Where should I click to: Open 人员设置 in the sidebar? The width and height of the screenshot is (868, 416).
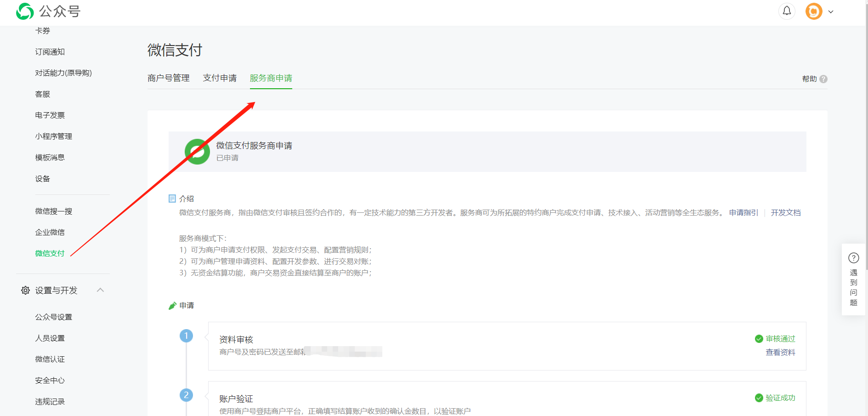[x=50, y=338]
